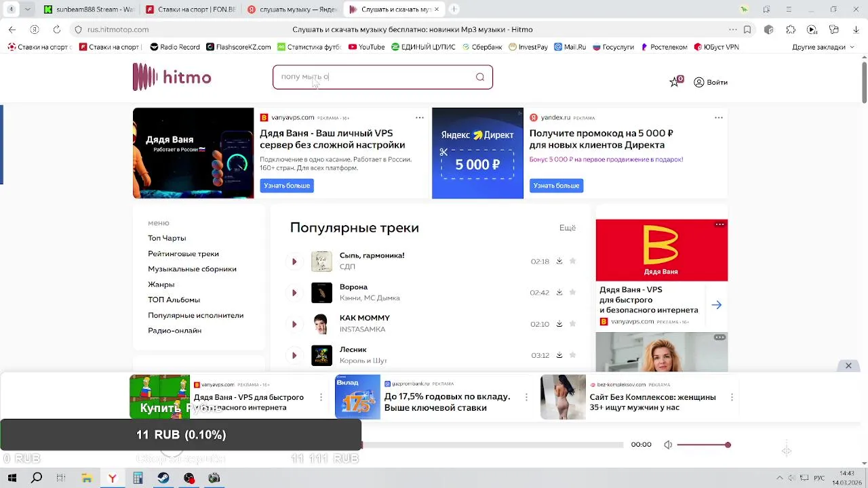This screenshot has width=868, height=488.
Task: Add Лесник to favorites
Action: (x=572, y=354)
